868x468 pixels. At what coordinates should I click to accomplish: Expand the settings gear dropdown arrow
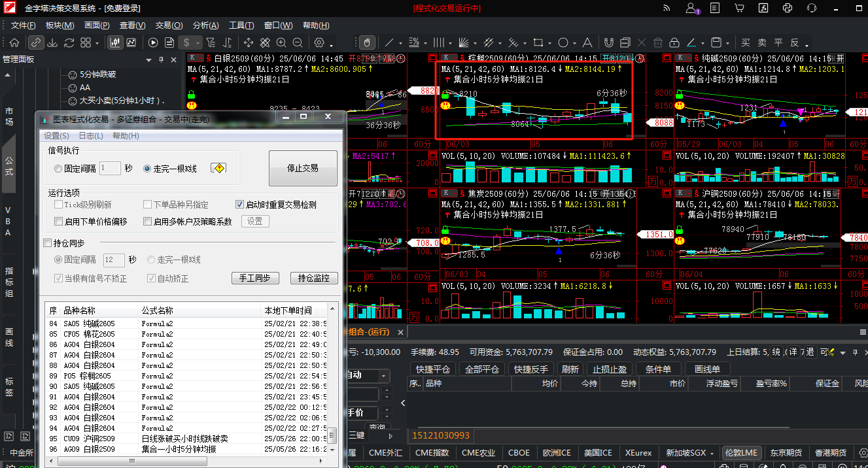click(x=330, y=44)
